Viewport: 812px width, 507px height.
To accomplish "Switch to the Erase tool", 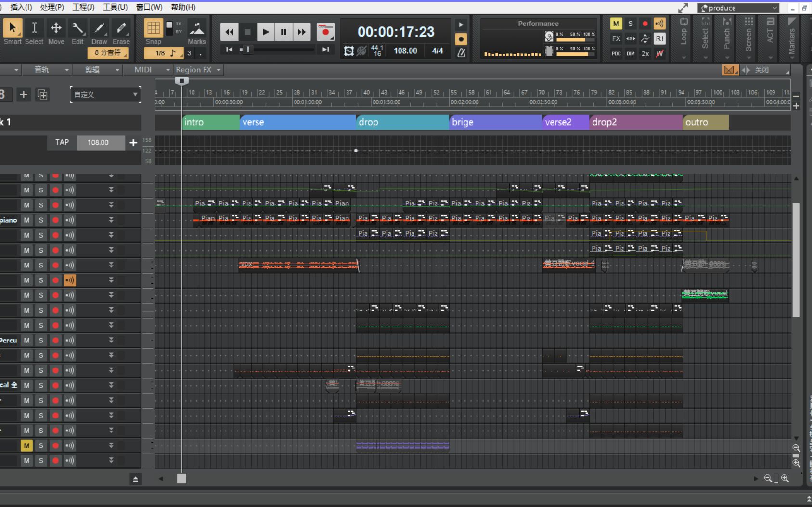I will coord(121,28).
